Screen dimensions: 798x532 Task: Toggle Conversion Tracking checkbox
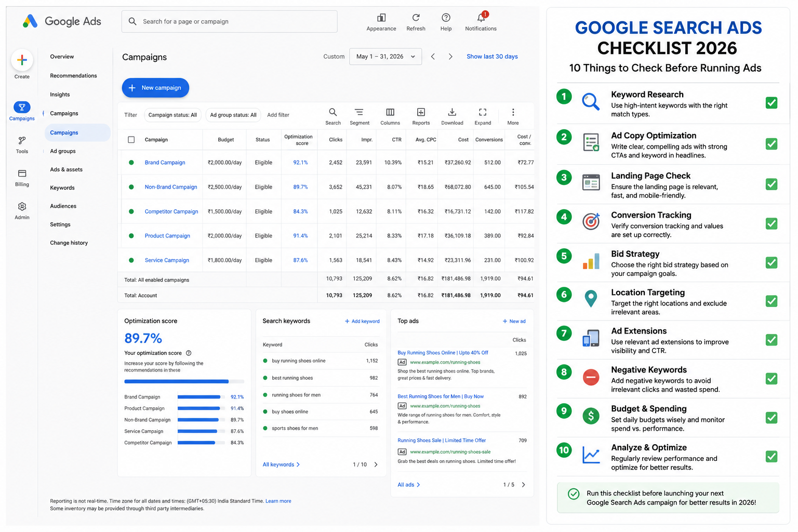click(x=772, y=224)
